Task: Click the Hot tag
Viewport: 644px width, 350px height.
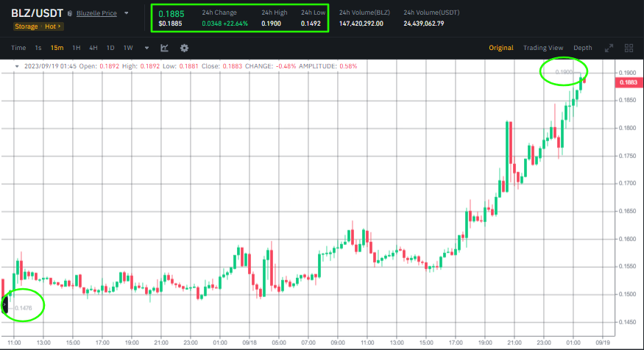Action: (52, 26)
